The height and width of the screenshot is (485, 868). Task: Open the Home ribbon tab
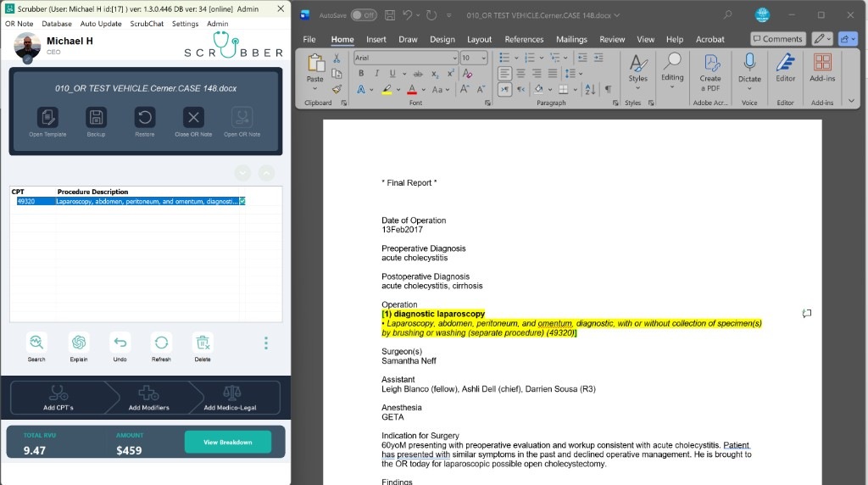(x=342, y=39)
